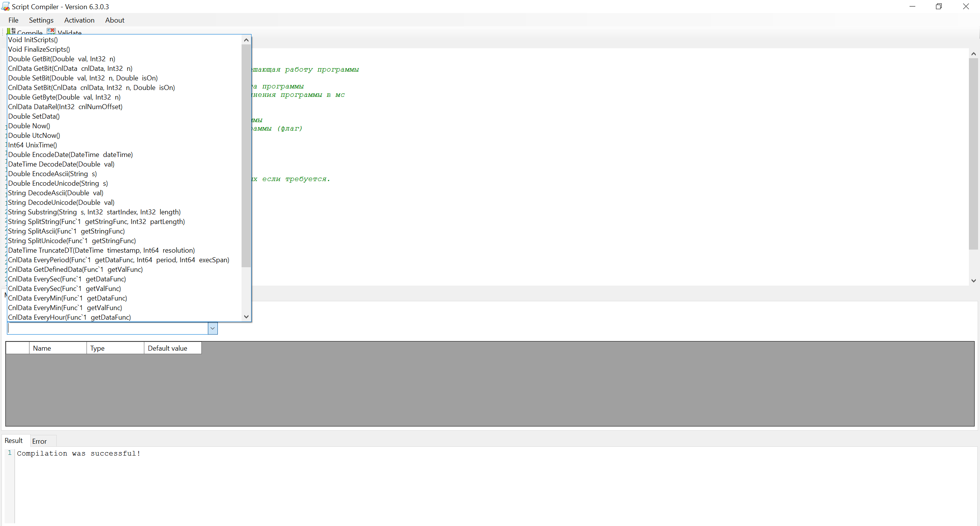Open the Activation menu
The image size is (980, 526).
point(79,20)
